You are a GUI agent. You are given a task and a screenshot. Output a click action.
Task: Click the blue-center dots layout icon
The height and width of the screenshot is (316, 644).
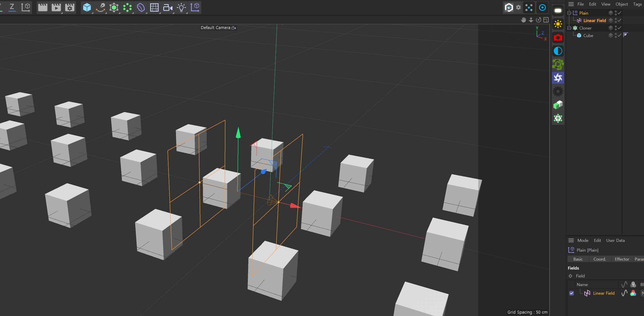click(529, 7)
